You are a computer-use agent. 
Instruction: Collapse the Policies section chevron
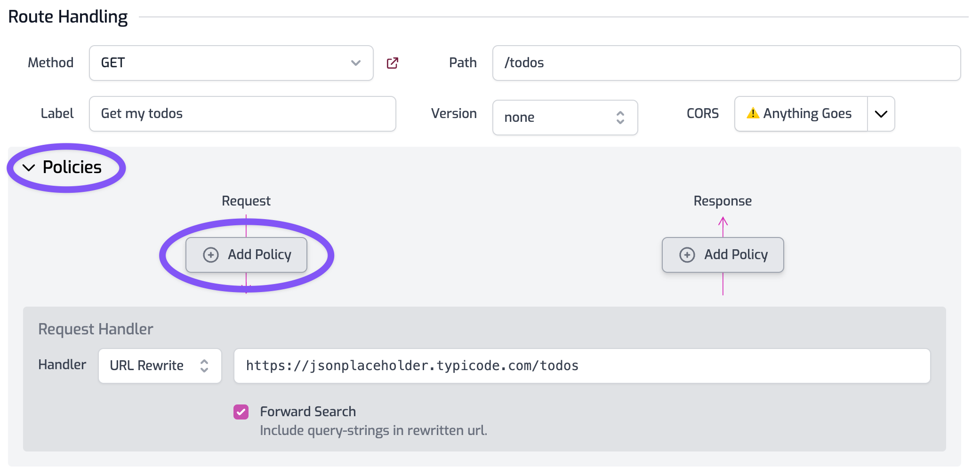pos(29,168)
